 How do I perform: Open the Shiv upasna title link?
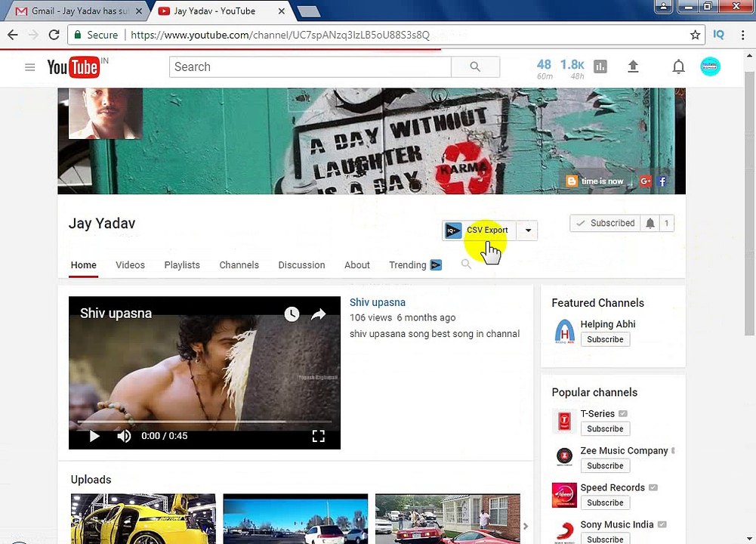click(378, 302)
